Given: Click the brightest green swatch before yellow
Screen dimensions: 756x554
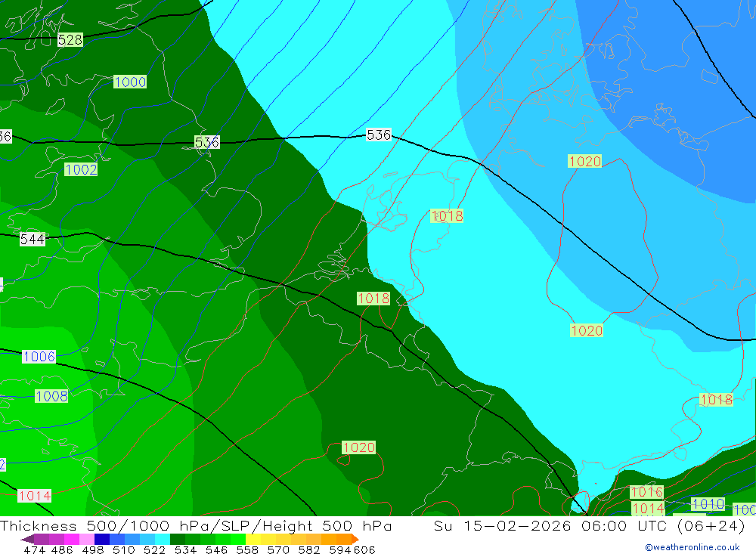Looking at the screenshot, I should pyautogui.click(x=238, y=539).
